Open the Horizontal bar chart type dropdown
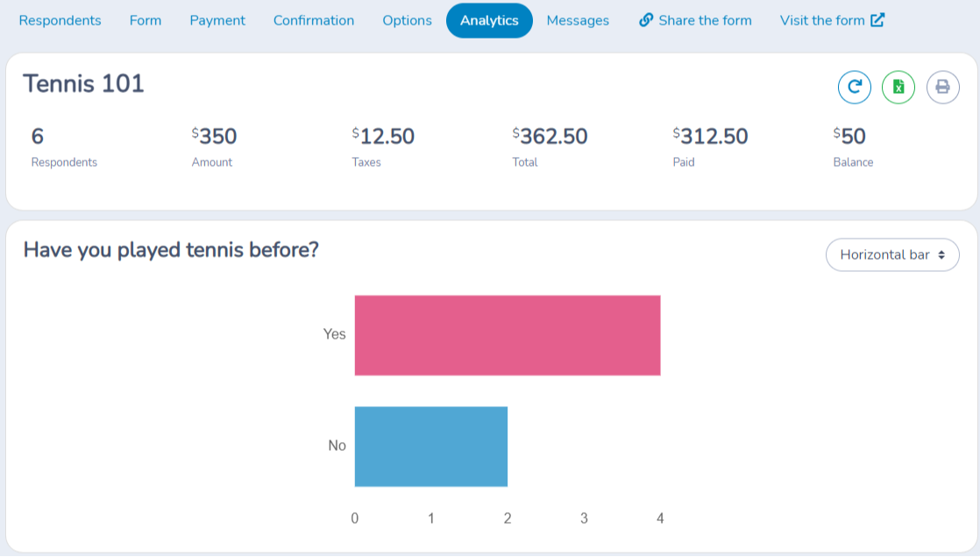Viewport: 980px width, 557px height. point(891,254)
